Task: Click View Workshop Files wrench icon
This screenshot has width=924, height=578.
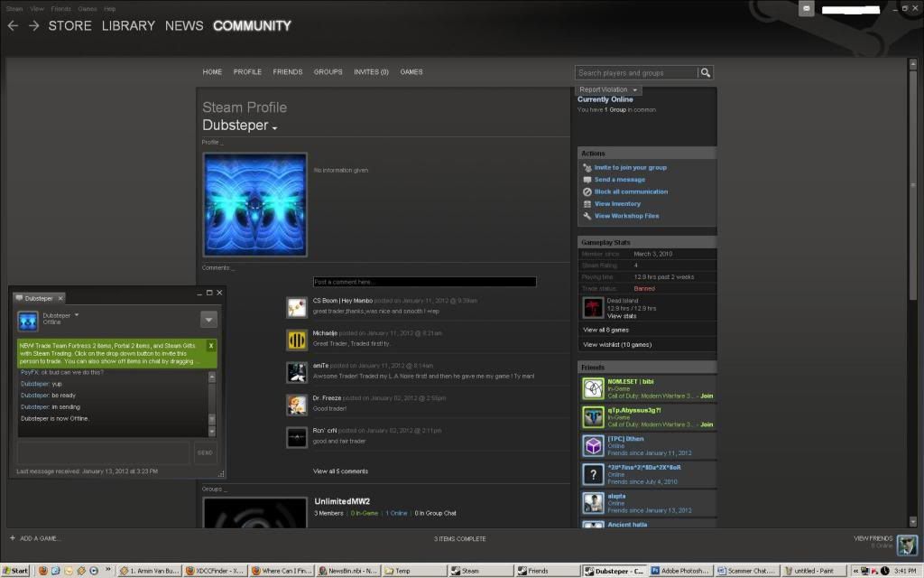Action: [x=587, y=216]
